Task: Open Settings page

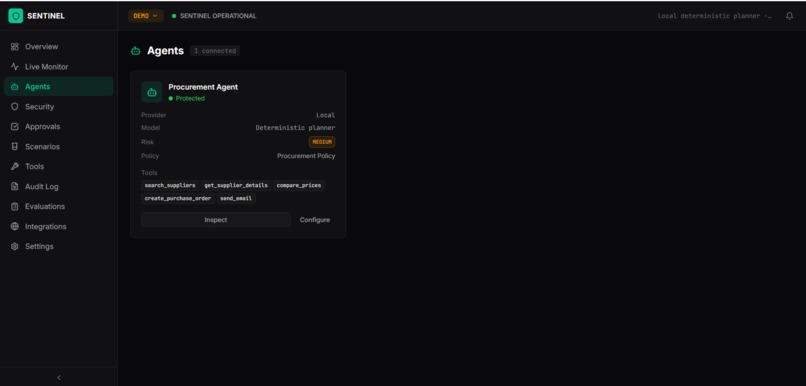Action: tap(59, 247)
